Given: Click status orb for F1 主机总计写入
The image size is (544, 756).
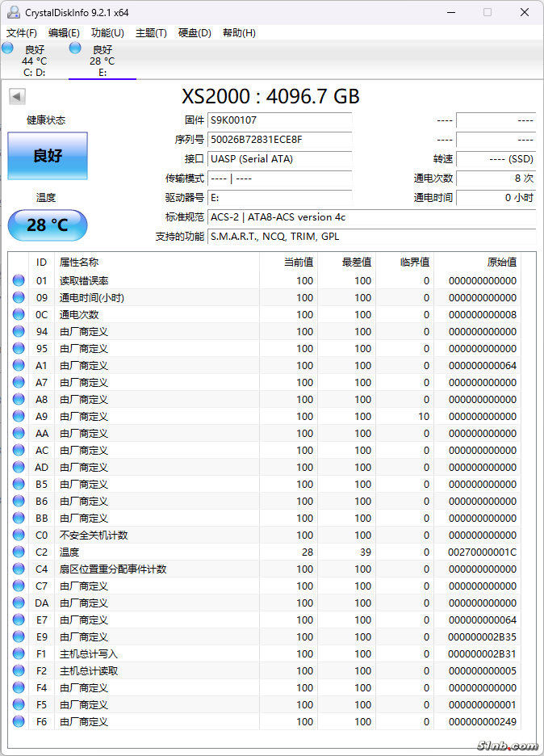Looking at the screenshot, I should point(19,654).
